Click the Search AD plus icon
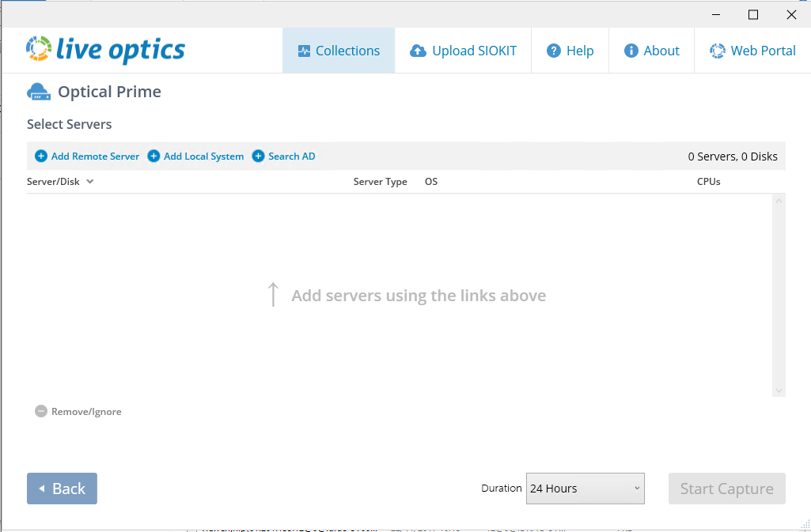Screen dimensions: 811x532 coord(258,156)
